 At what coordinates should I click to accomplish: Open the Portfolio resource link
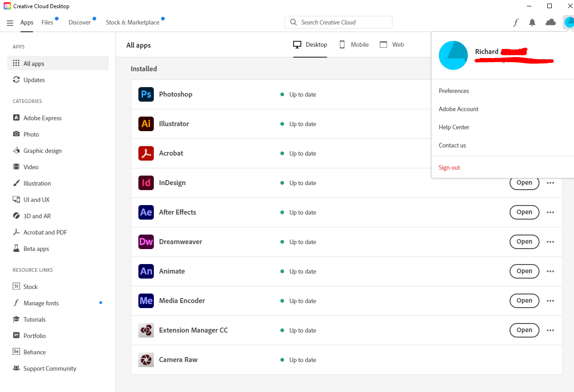pos(58,336)
